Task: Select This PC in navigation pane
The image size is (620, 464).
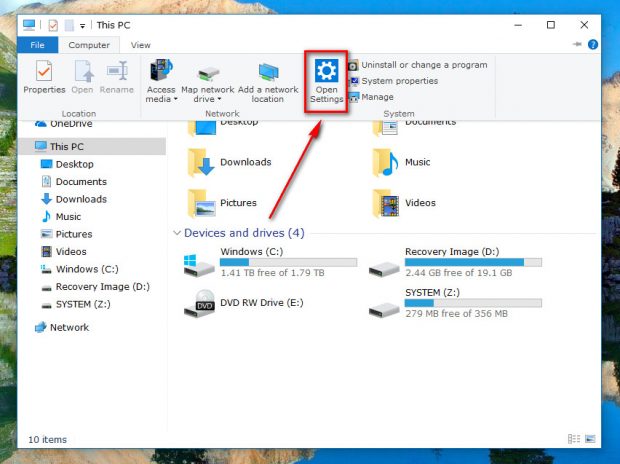Action: point(92,146)
